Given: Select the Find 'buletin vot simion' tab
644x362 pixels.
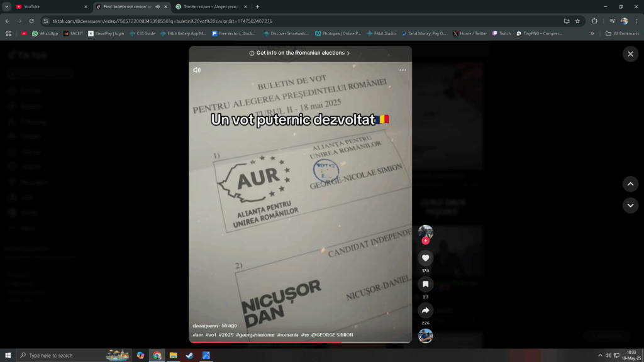Looking at the screenshot, I should [x=127, y=6].
